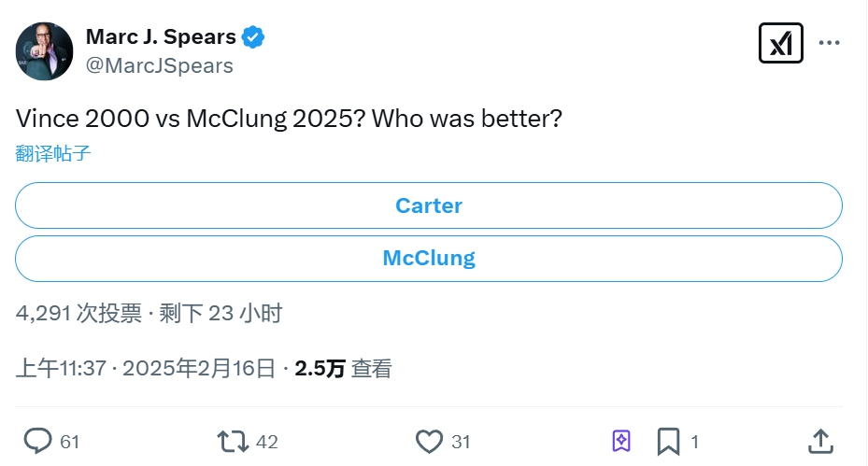Viewport: 868px width, 466px height.
Task: Click the blue verified badge
Action: tap(253, 37)
